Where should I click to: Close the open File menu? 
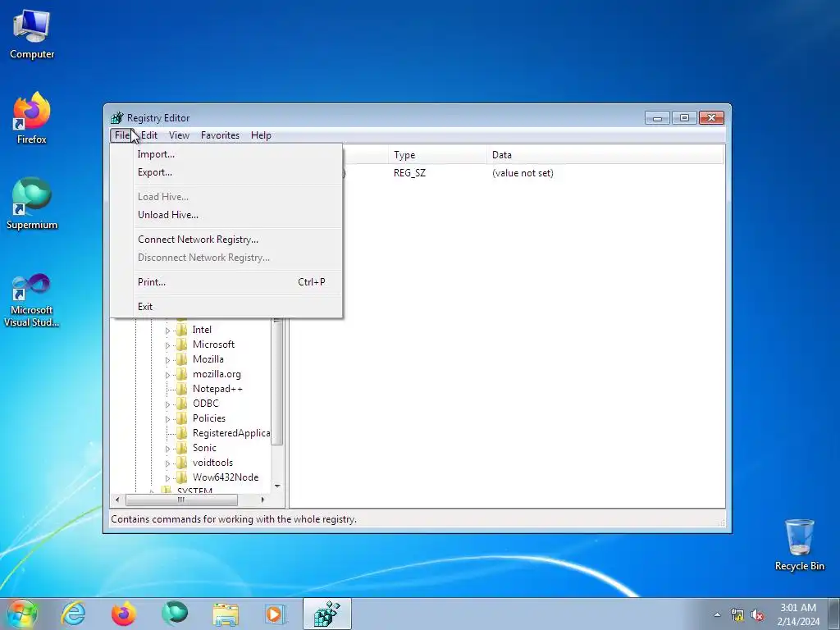(122, 135)
